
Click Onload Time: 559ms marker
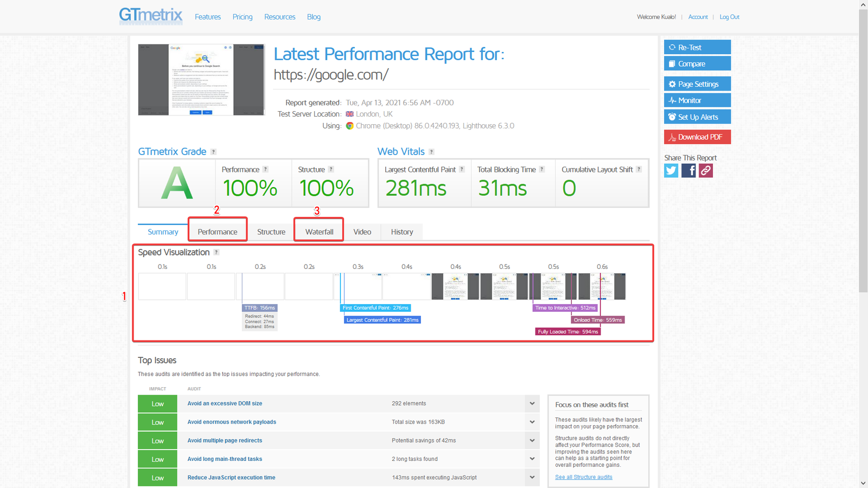[598, 320]
